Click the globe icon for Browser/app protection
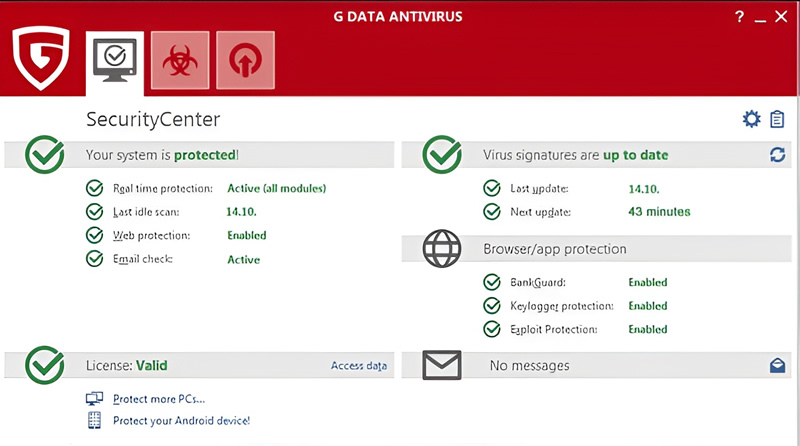The height and width of the screenshot is (446, 800). tap(442, 249)
